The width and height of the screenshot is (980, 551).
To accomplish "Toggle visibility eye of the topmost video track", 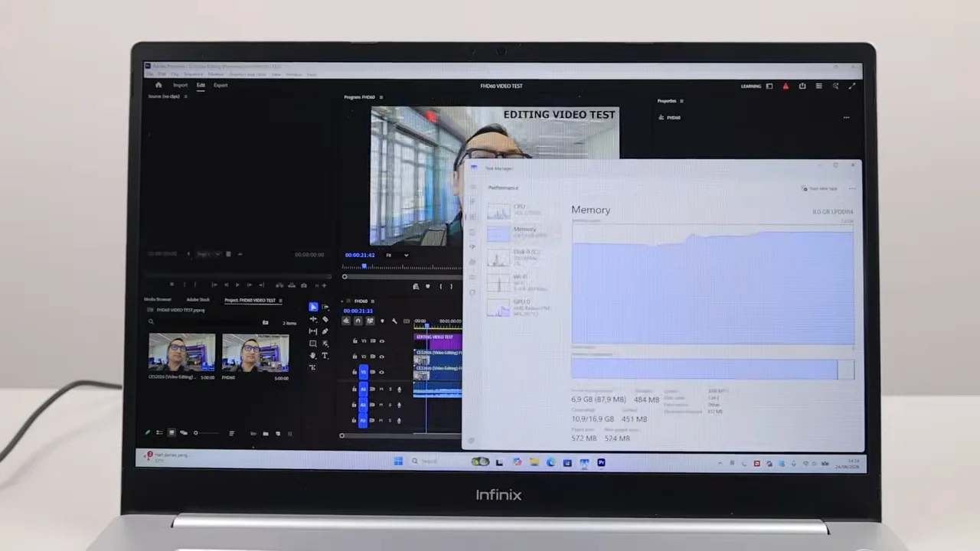I will pos(381,341).
